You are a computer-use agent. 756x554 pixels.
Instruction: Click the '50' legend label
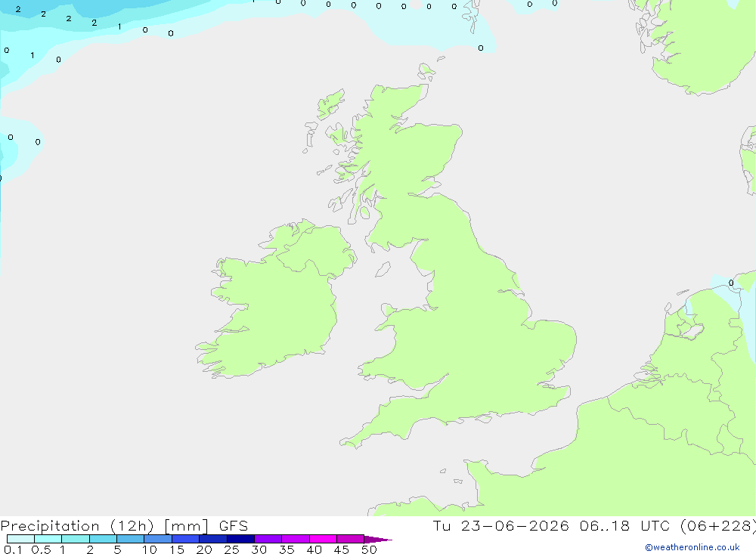tap(369, 549)
